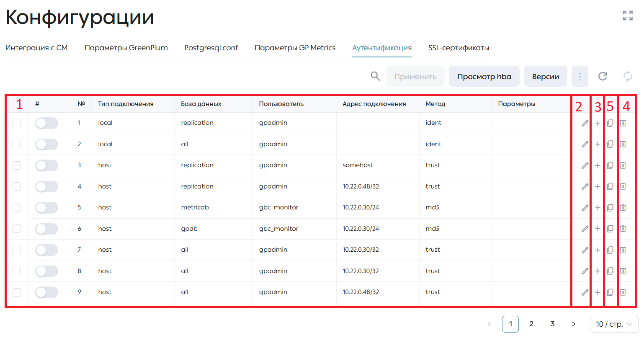Click the Версии button
Image resolution: width=644 pixels, height=338 pixels.
(546, 76)
